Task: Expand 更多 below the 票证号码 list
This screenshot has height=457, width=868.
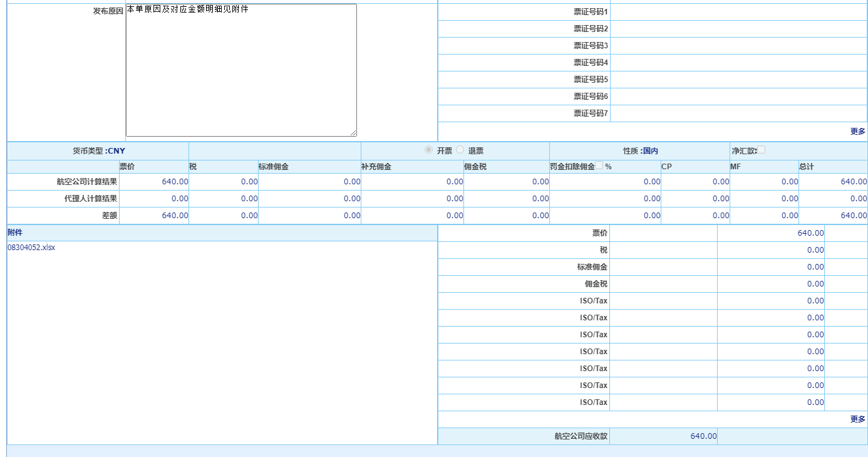Action: pos(857,132)
